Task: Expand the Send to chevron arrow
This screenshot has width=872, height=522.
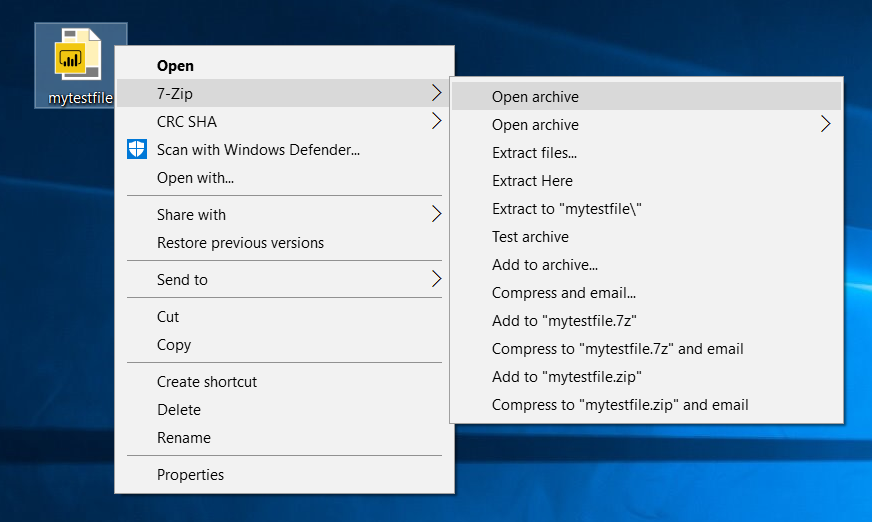Action: pos(437,279)
